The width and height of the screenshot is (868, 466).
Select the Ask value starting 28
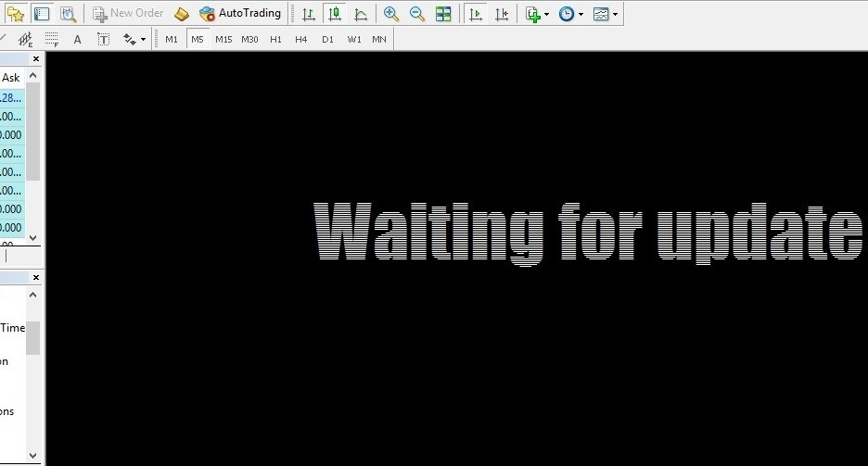pos(11,98)
